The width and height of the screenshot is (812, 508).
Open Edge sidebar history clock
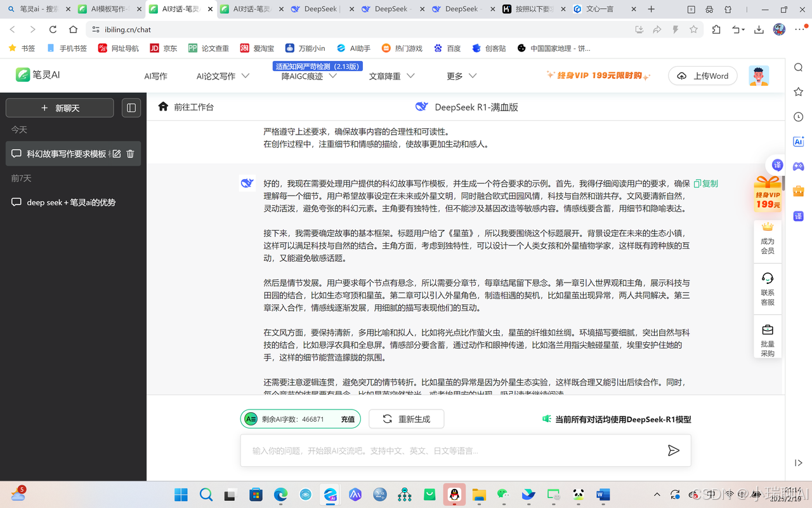799,117
